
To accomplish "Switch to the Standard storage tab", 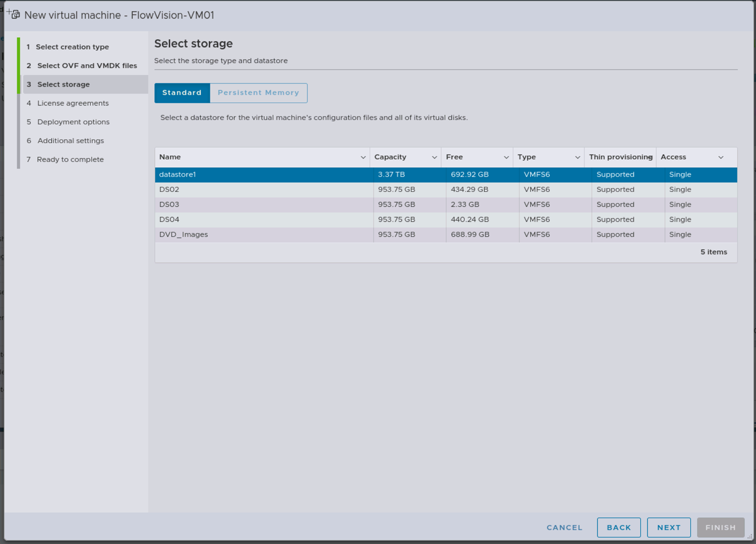I will 182,93.
